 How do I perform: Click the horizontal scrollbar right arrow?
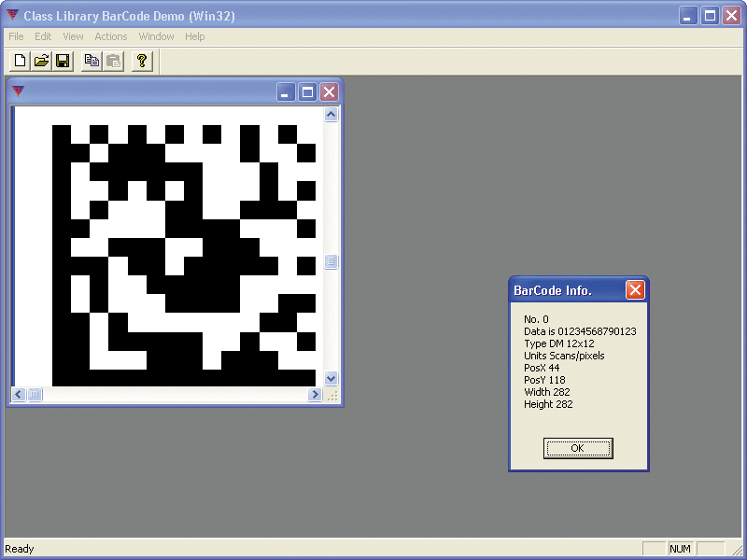pyautogui.click(x=316, y=394)
